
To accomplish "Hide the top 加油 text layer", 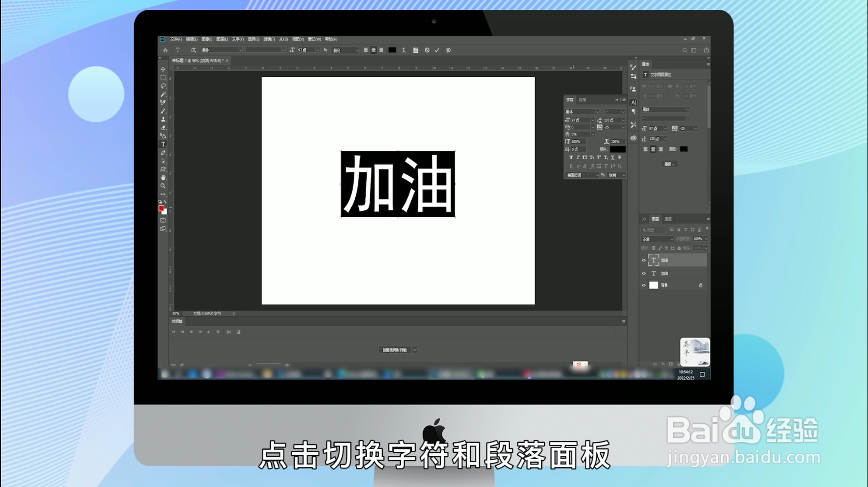I will pos(644,260).
